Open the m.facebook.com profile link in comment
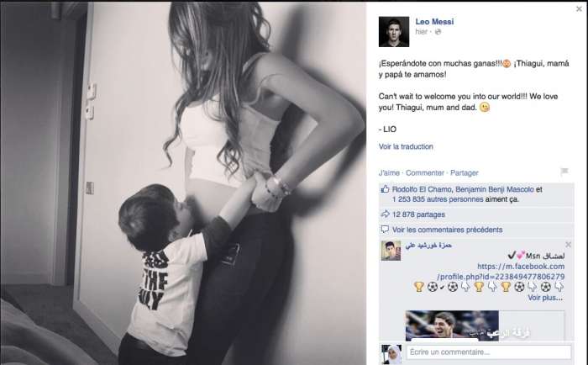Viewport: 588px width, 365px height. click(x=501, y=272)
